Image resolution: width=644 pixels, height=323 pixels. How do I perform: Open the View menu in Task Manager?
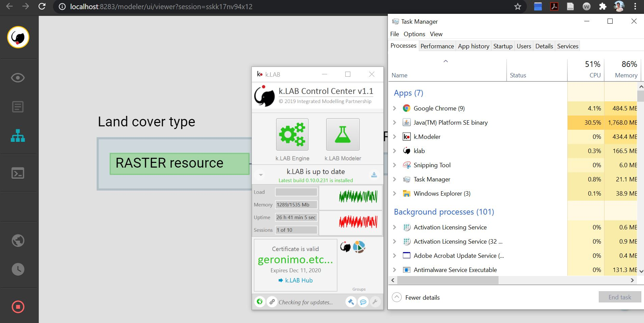click(436, 34)
